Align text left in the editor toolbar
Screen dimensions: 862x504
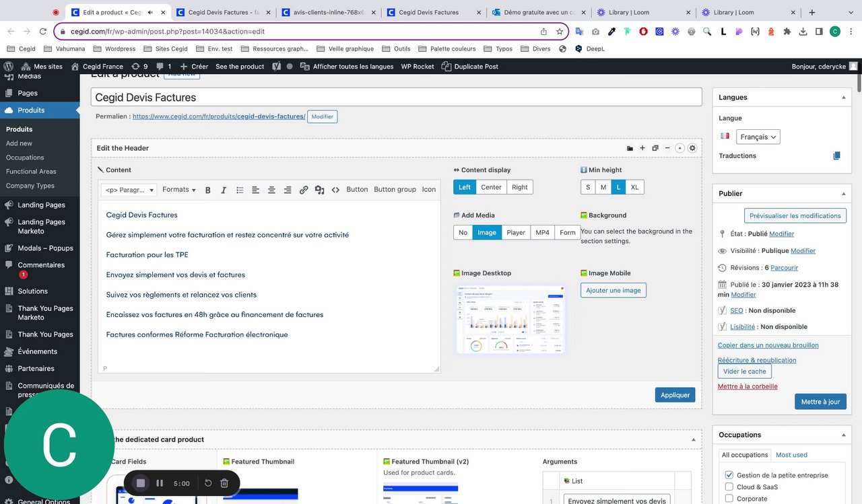256,190
